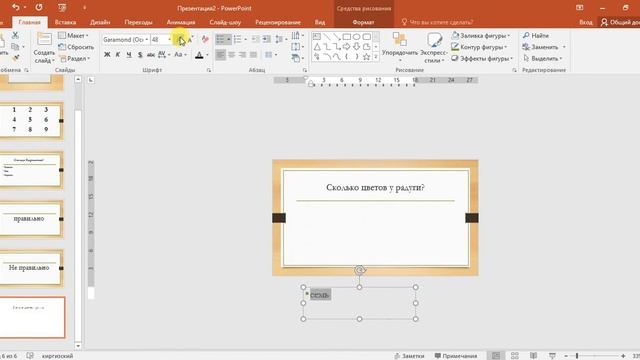640x360 pixels.
Task: Decrease font size small A button
Action: (190, 40)
